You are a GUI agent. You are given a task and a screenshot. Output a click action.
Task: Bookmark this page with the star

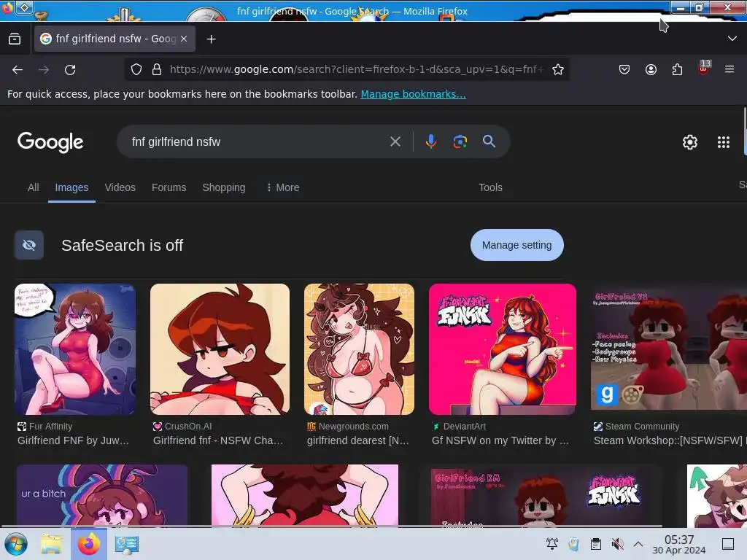[558, 69]
